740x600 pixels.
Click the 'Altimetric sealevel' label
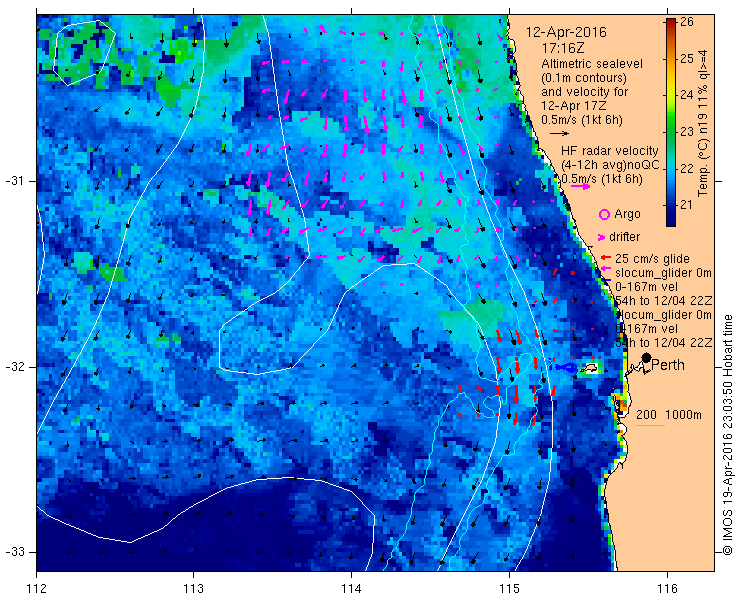[592, 63]
